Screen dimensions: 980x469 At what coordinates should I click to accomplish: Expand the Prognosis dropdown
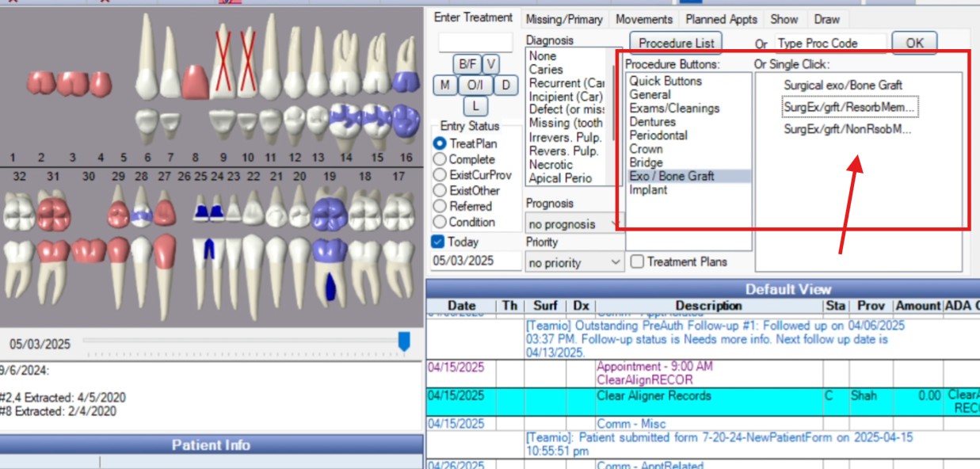click(x=575, y=223)
